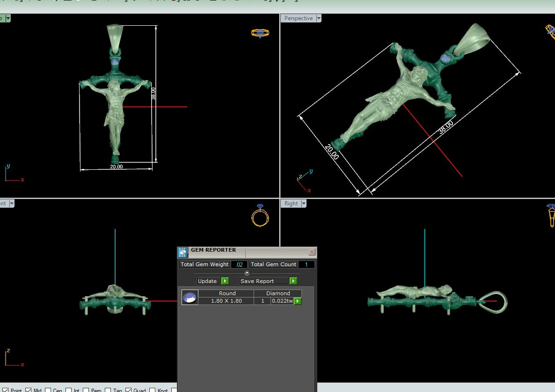
Task: Click the Perspective viewport title tab
Action: 298,18
